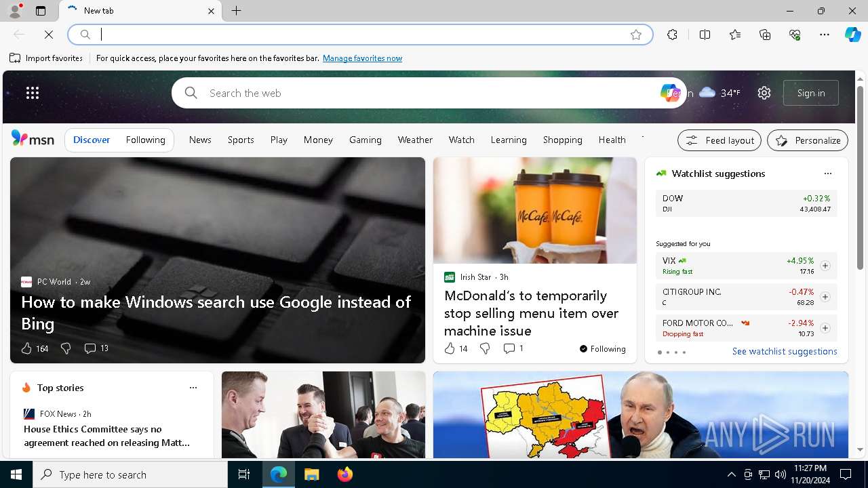Open the Collections icon

click(765, 35)
